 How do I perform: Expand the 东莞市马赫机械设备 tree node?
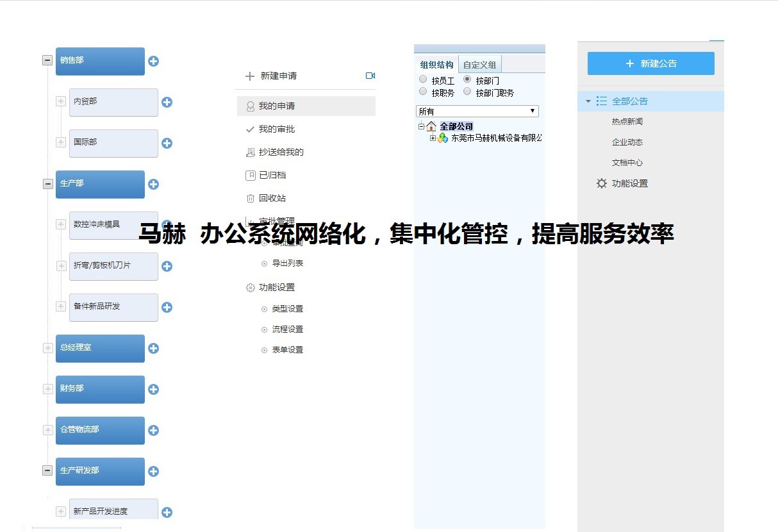(433, 138)
